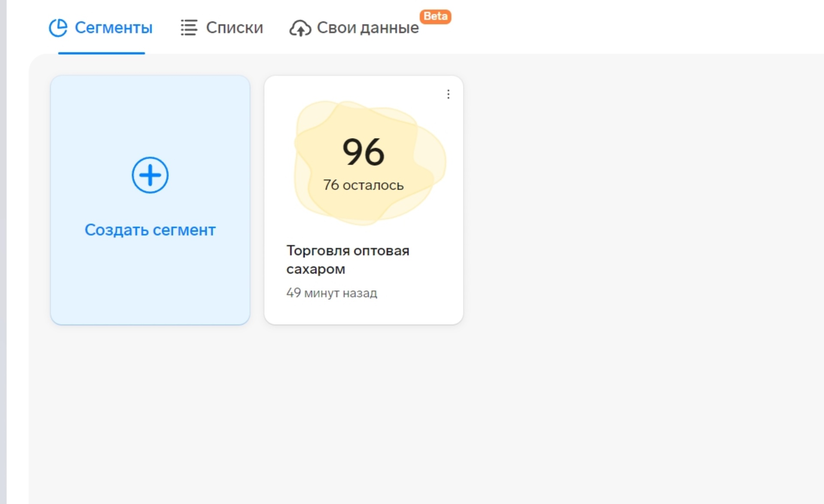This screenshot has height=504, width=824.
Task: Click the number 96 in segment card
Action: [363, 152]
